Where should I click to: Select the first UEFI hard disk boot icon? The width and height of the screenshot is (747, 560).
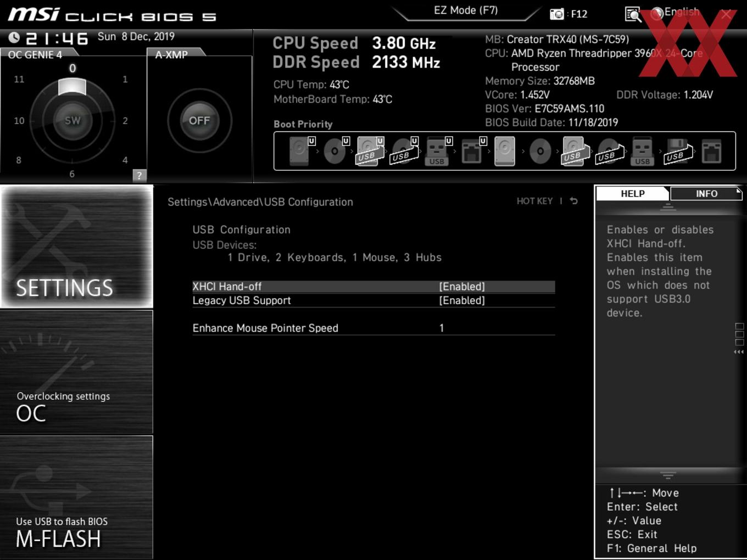point(300,150)
